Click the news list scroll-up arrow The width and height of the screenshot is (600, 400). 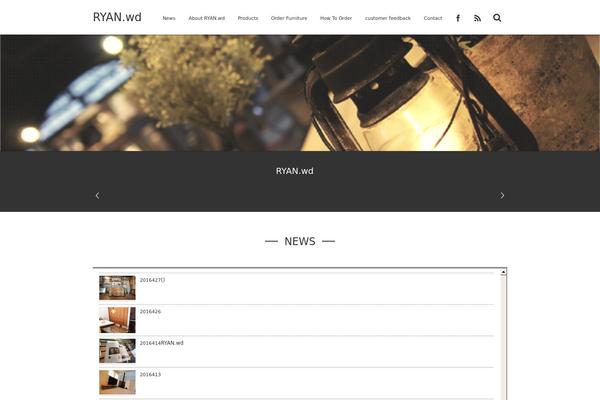click(503, 272)
